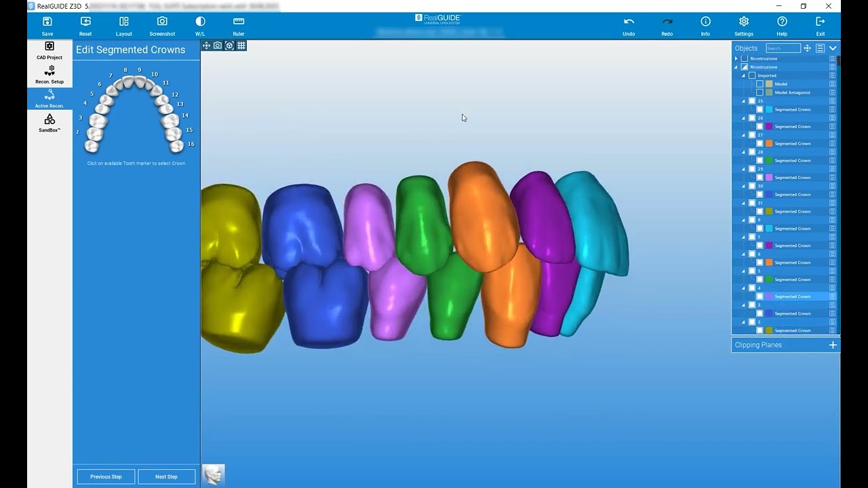The width and height of the screenshot is (868, 488).
Task: Collapse the Imported tree node
Action: [744, 75]
